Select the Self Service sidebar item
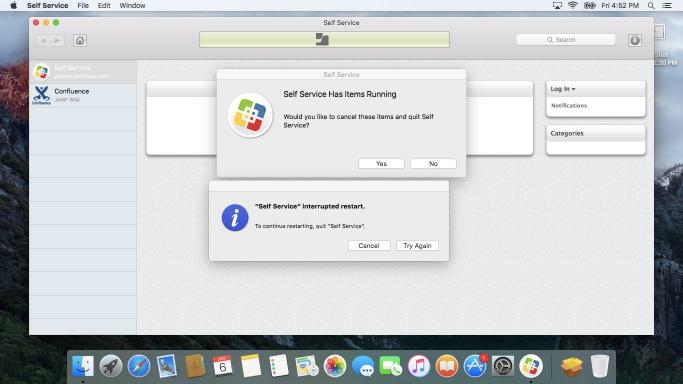The image size is (683, 384). (x=83, y=71)
